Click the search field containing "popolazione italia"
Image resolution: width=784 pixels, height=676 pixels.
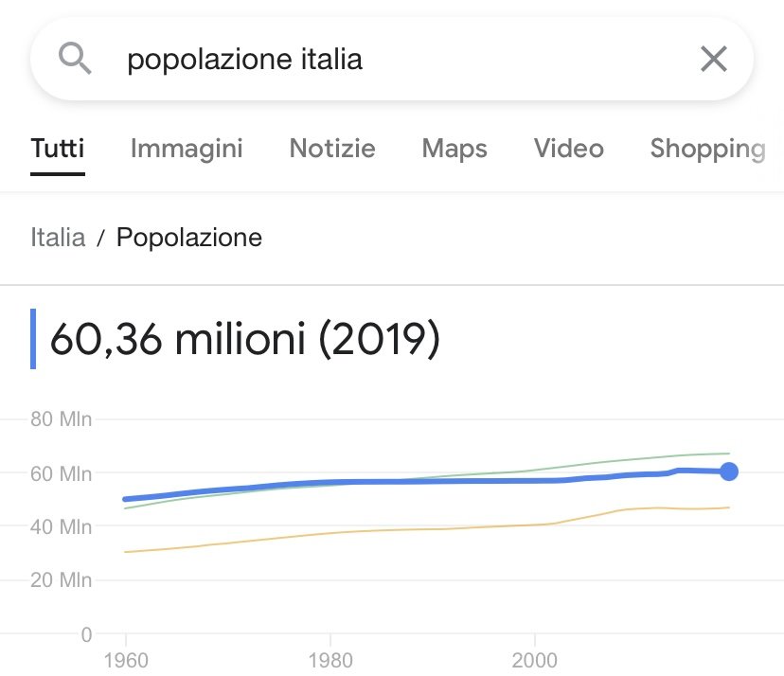[x=379, y=60]
